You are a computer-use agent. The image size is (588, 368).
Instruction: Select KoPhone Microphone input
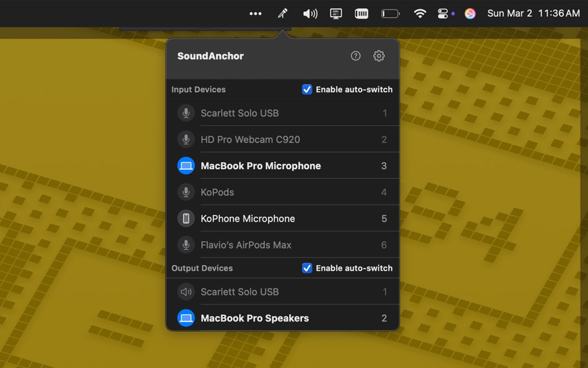[283, 218]
